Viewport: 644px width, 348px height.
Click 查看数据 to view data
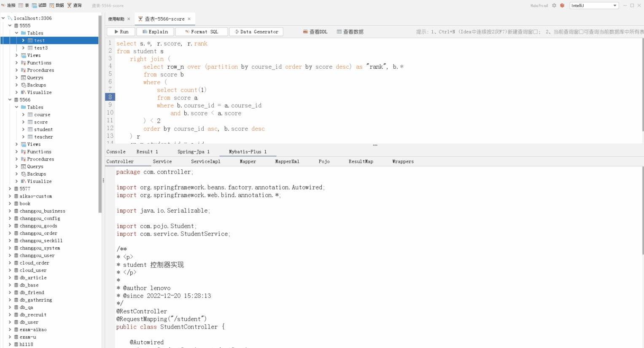click(x=350, y=32)
